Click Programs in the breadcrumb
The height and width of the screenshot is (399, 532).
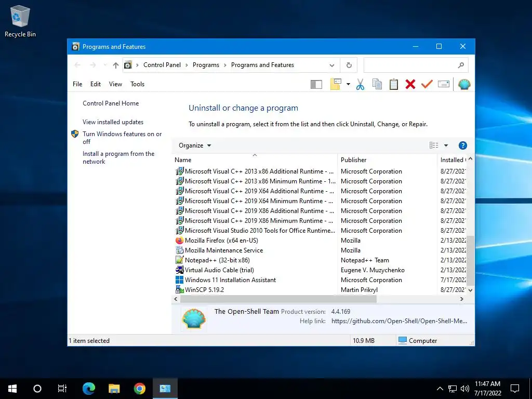click(206, 65)
